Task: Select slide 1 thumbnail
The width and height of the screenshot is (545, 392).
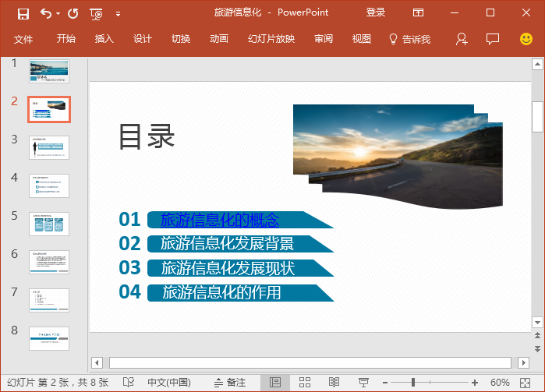Action: pyautogui.click(x=49, y=71)
